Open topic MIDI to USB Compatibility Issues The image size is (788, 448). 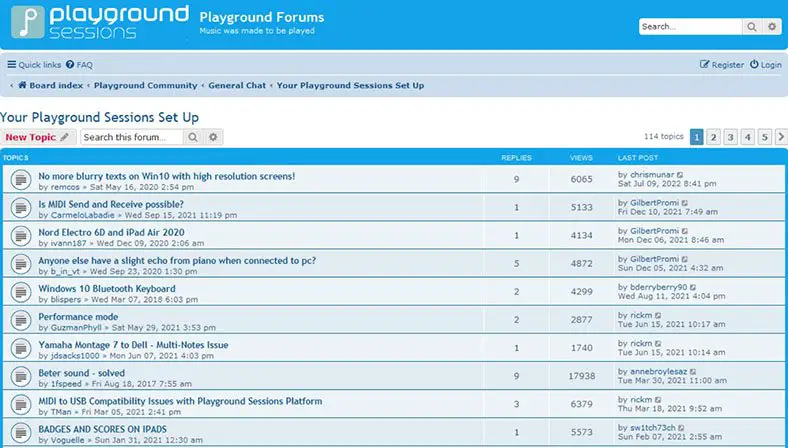[x=180, y=402]
